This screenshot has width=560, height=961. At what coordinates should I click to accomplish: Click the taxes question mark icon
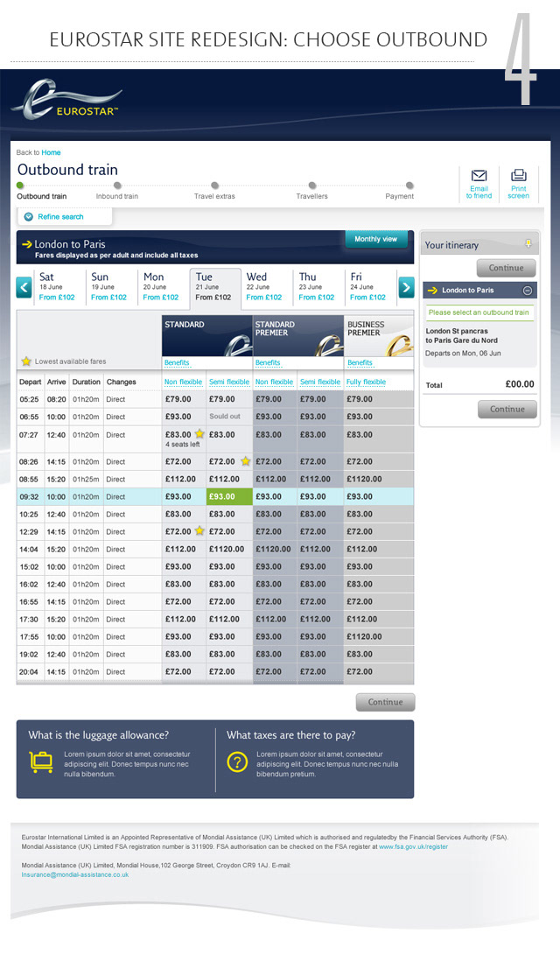point(237,761)
